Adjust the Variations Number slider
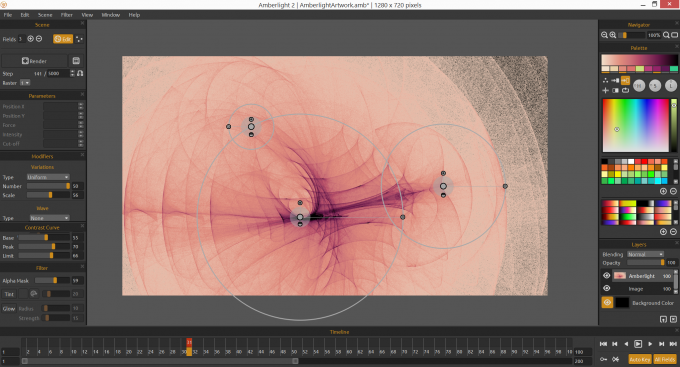680x367 pixels. click(x=48, y=186)
